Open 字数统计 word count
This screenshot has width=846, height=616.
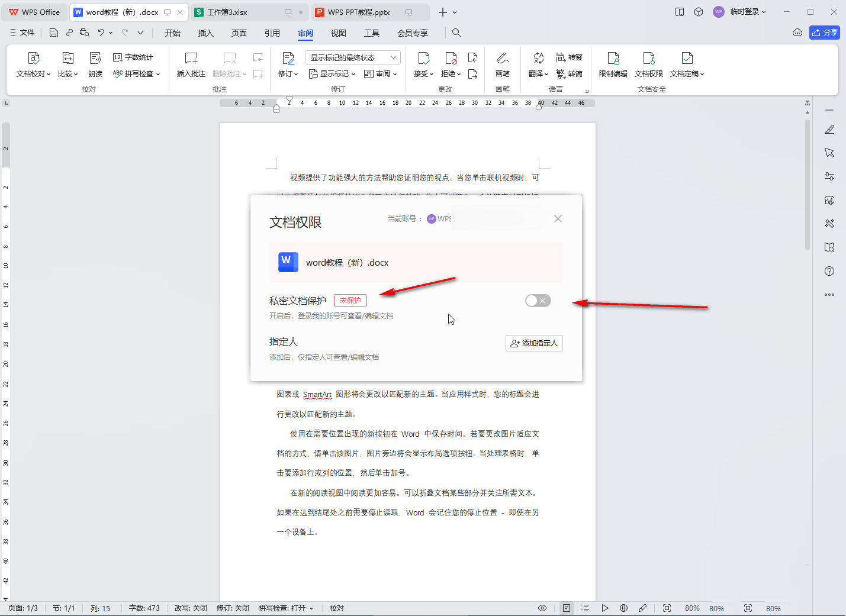pyautogui.click(x=133, y=57)
